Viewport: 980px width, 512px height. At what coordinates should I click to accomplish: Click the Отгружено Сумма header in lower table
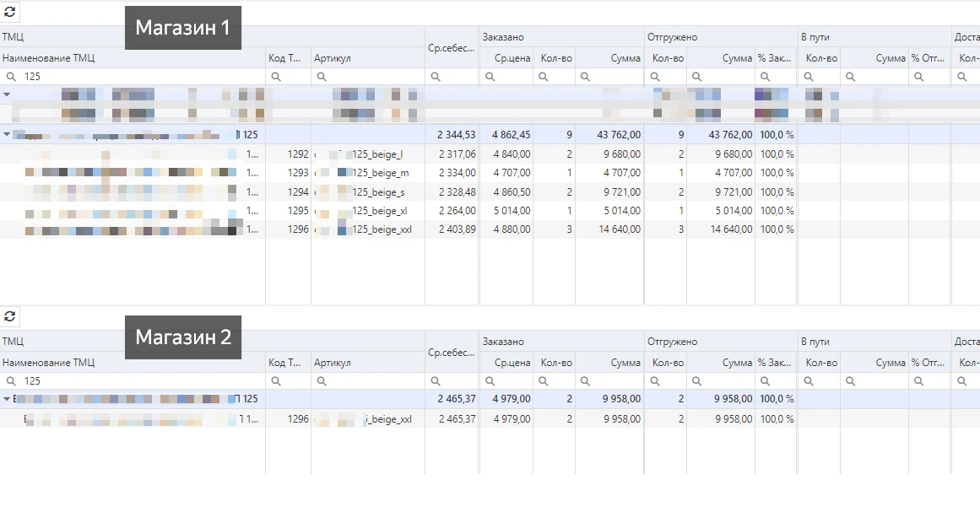[x=736, y=363]
